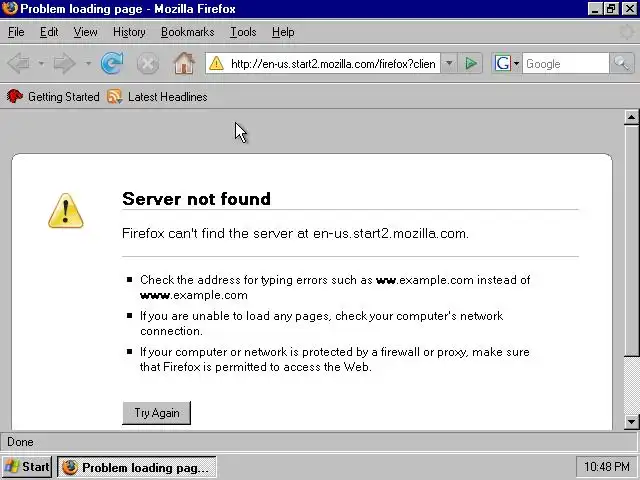Reload the current page

click(x=112, y=63)
